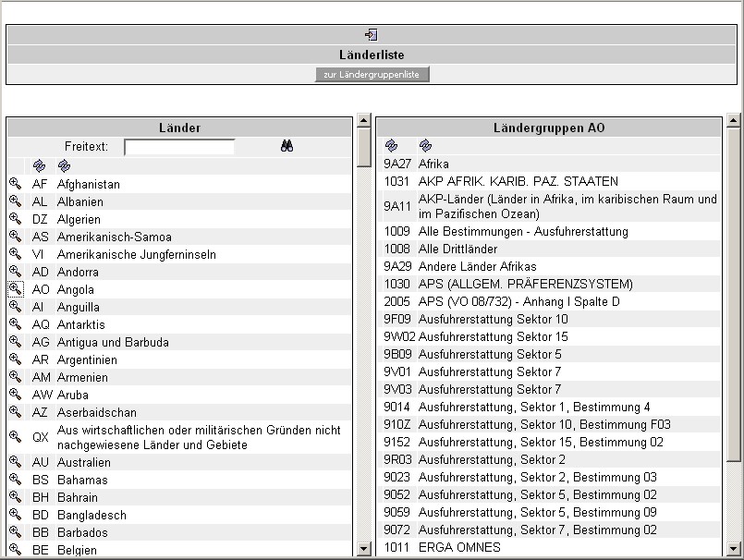Click the exit door icon above Länderliste
Image resolution: width=744 pixels, height=560 pixels.
pyautogui.click(x=371, y=34)
